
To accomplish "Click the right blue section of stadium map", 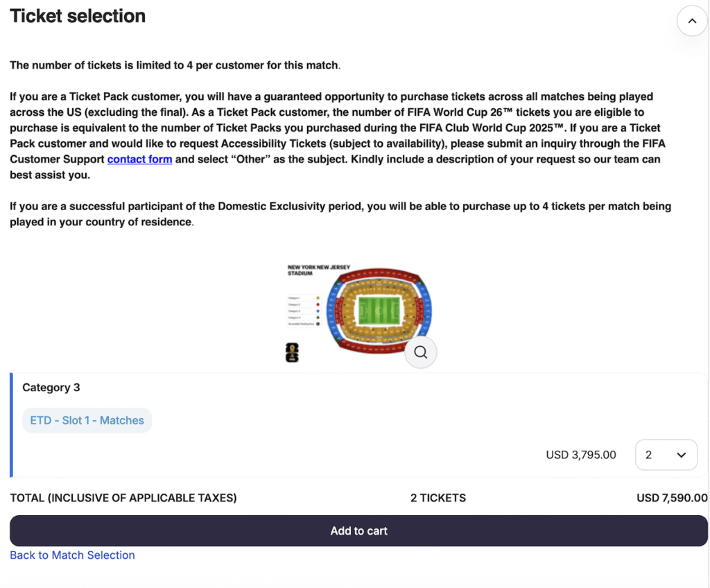I will tap(425, 307).
